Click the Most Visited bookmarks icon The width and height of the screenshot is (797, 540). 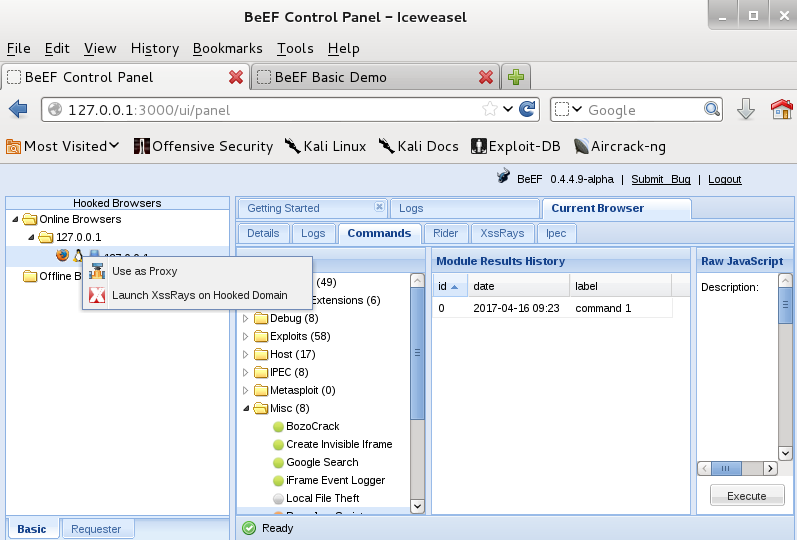coord(13,147)
